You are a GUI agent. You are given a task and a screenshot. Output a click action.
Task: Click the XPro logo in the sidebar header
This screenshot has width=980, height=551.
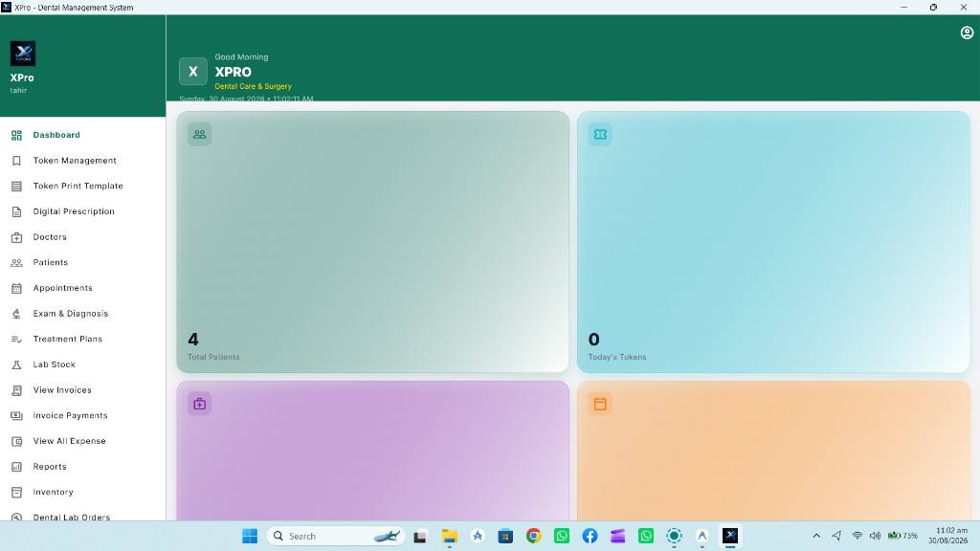23,54
